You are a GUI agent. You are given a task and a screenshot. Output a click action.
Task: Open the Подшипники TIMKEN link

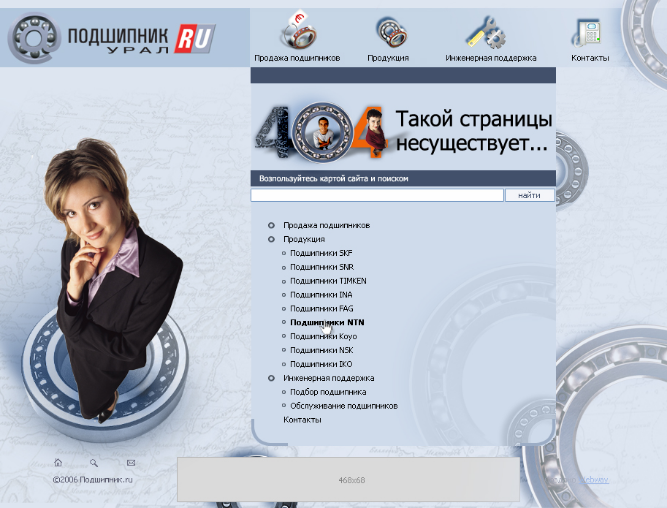point(328,281)
